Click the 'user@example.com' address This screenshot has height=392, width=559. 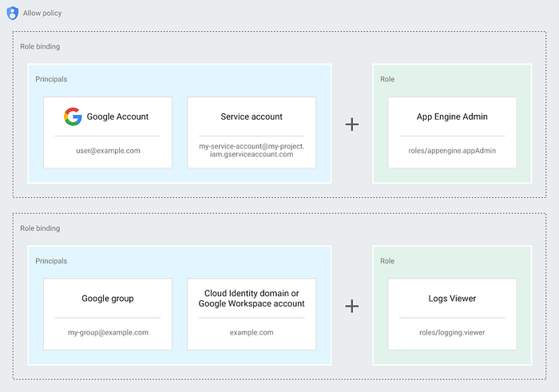point(108,151)
